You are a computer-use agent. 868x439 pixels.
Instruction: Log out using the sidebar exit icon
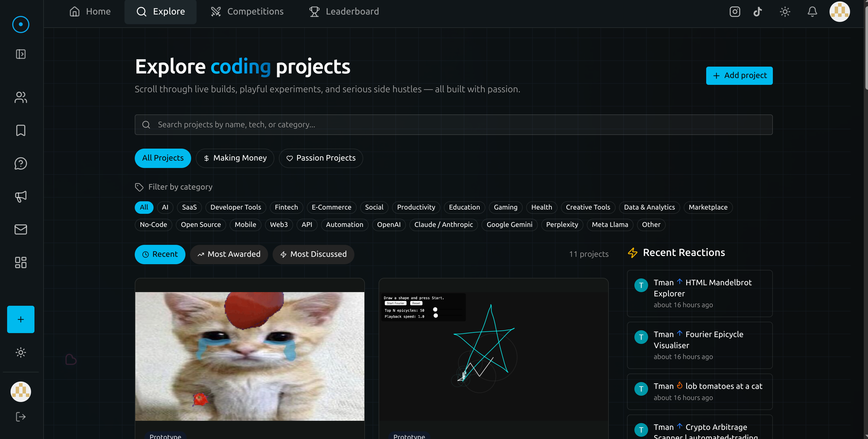20,417
